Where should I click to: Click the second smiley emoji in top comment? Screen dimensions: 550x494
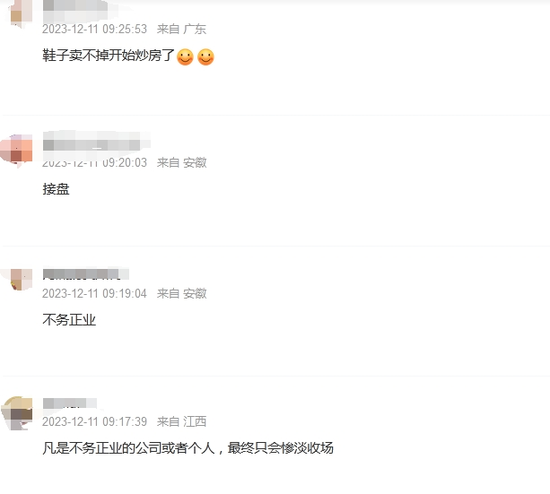tap(206, 56)
